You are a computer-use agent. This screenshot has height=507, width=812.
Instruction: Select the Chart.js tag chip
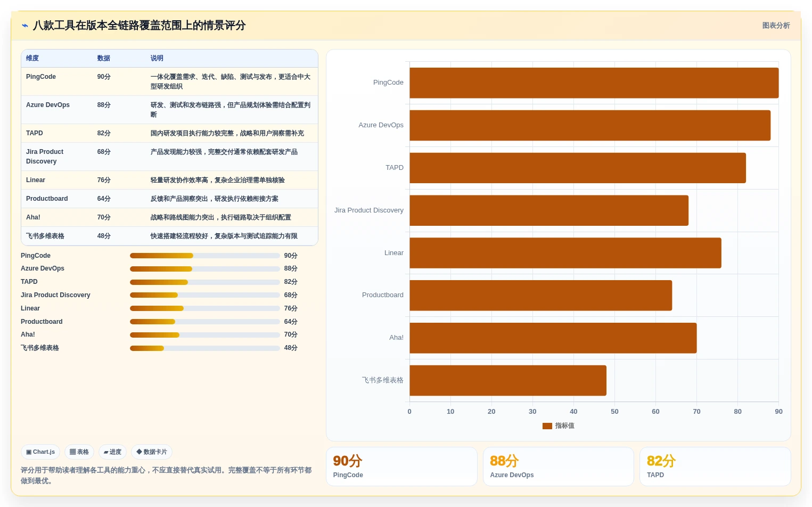pyautogui.click(x=40, y=452)
